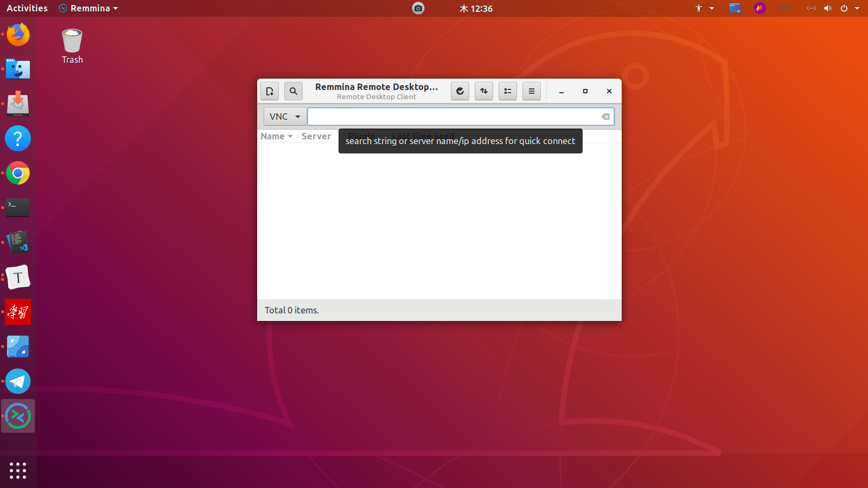This screenshot has width=868, height=488.
Task: Open the VNC protocol dropdown
Action: point(285,117)
